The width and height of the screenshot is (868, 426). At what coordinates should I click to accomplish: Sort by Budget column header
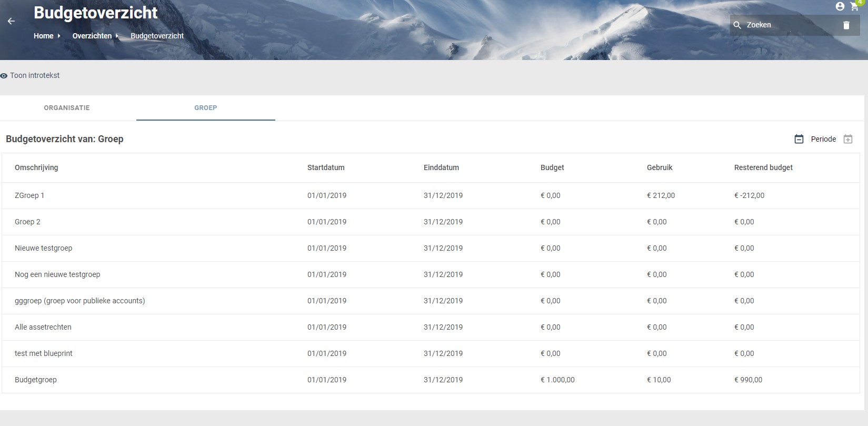552,167
